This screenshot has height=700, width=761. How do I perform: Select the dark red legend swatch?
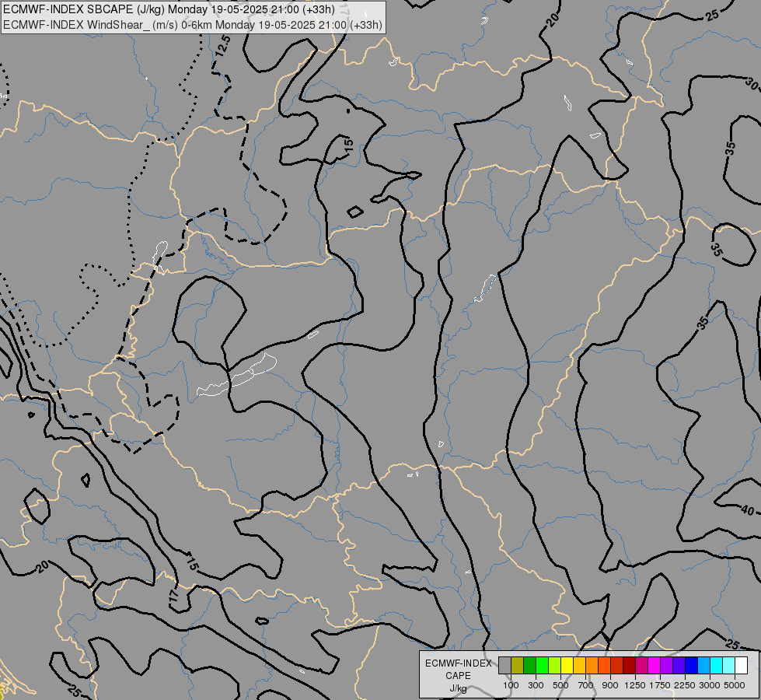(x=630, y=666)
